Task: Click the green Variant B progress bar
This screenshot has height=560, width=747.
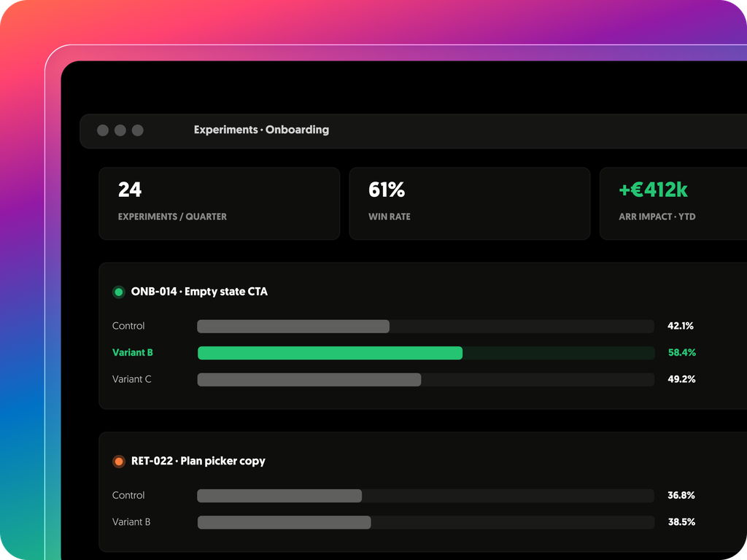Action: 425,353
